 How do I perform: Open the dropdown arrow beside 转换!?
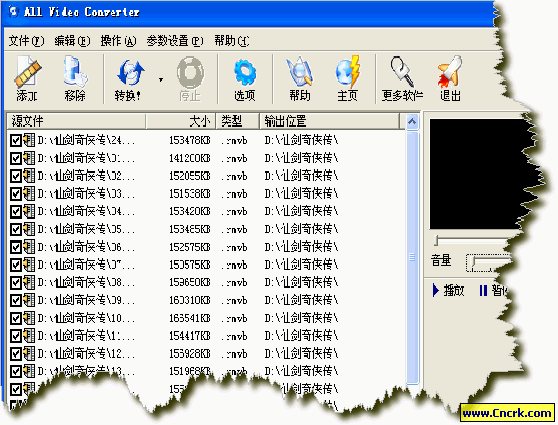(x=161, y=80)
